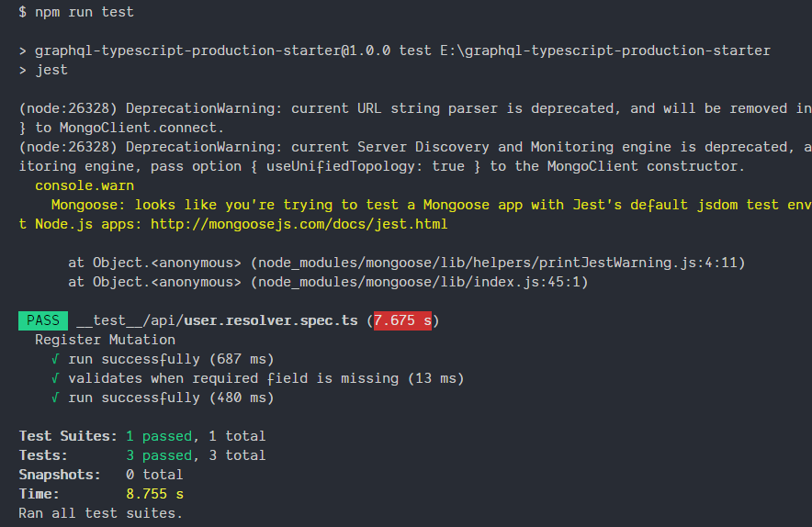Click the green PASS badge
This screenshot has width=812, height=527.
pos(42,320)
